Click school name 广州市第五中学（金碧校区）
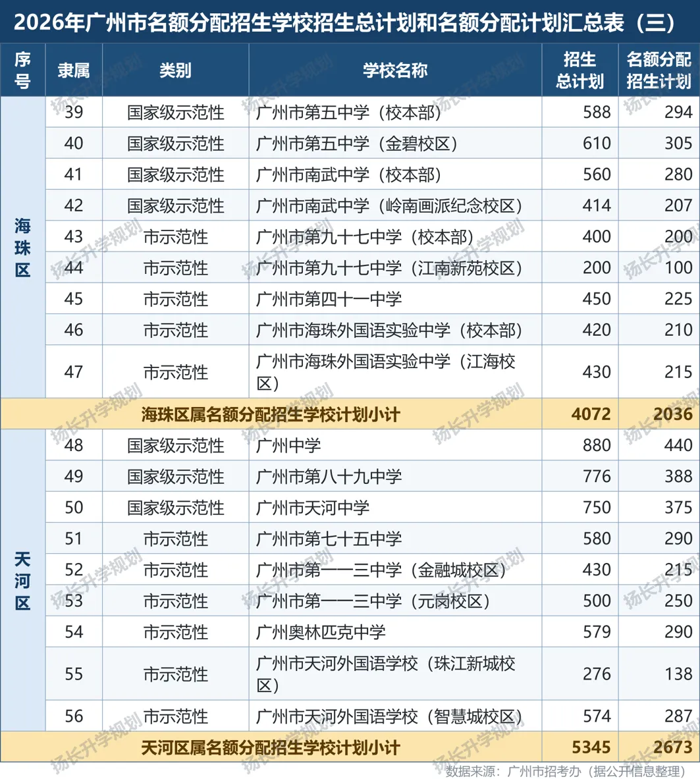 pyautogui.click(x=356, y=144)
